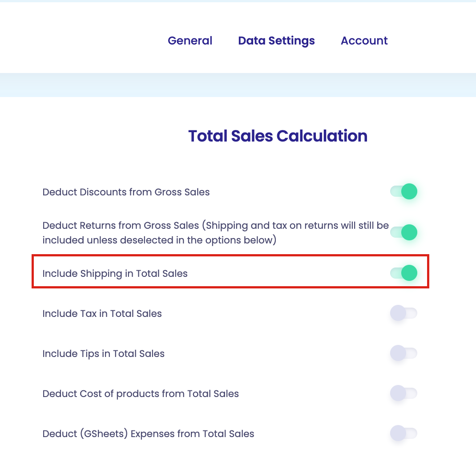This screenshot has width=476, height=454.
Task: Switch on Deduct (GSheets) Expenses toggle
Action: [x=404, y=434]
